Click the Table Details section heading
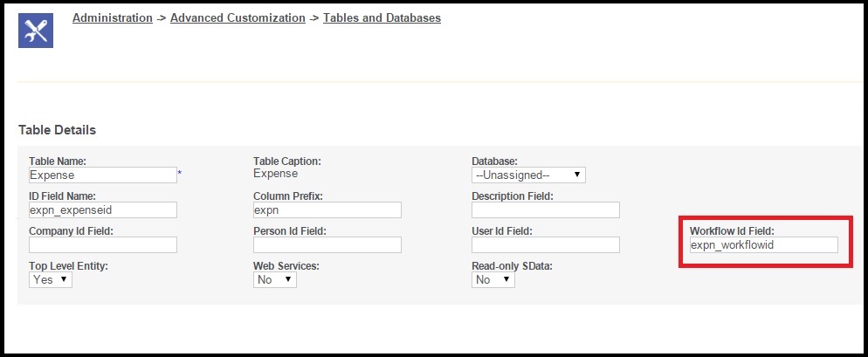This screenshot has width=868, height=357. [57, 130]
